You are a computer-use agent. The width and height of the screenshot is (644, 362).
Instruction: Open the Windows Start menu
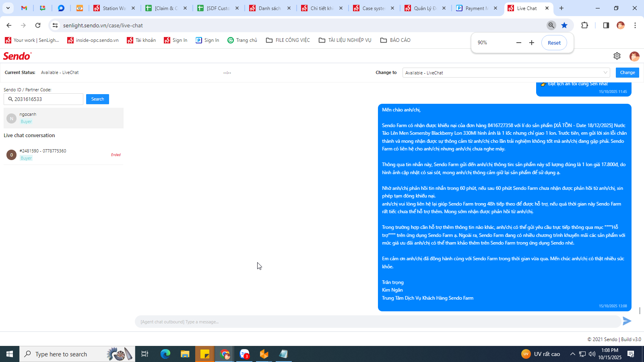(x=10, y=354)
